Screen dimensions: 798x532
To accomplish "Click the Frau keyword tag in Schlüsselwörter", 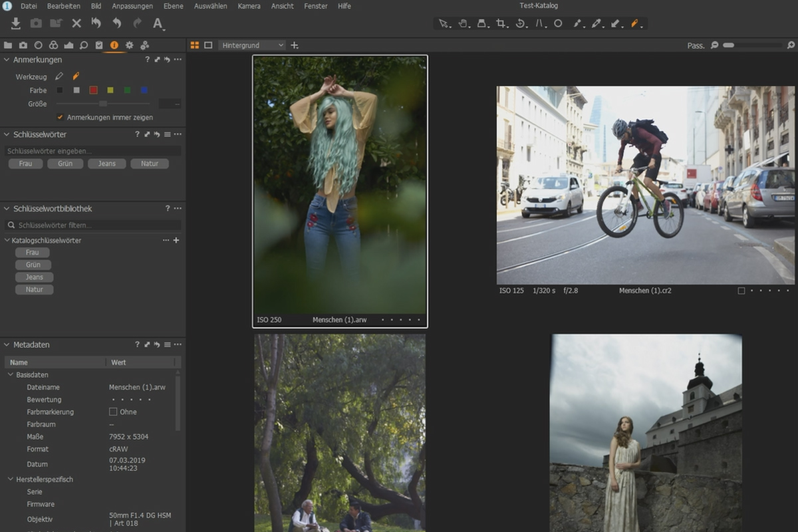I will [25, 164].
